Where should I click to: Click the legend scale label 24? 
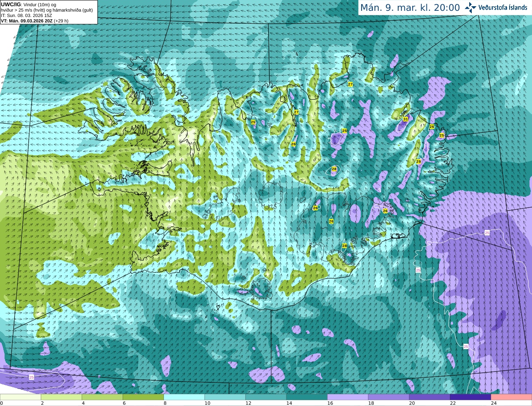493,403
